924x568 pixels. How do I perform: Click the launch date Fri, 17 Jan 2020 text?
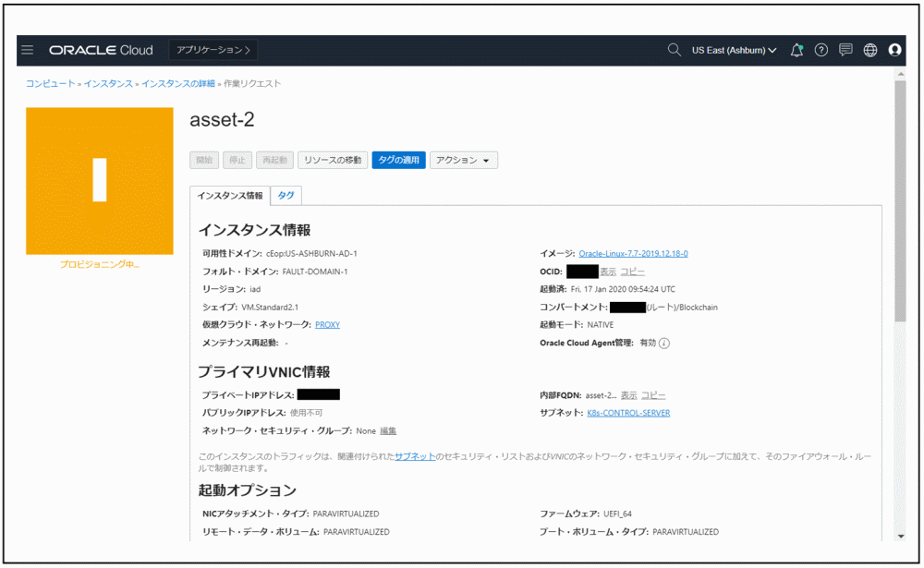click(623, 289)
